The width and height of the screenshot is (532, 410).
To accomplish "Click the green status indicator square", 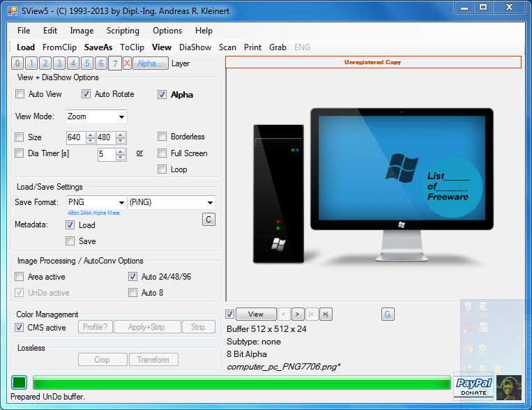I will pos(19,383).
